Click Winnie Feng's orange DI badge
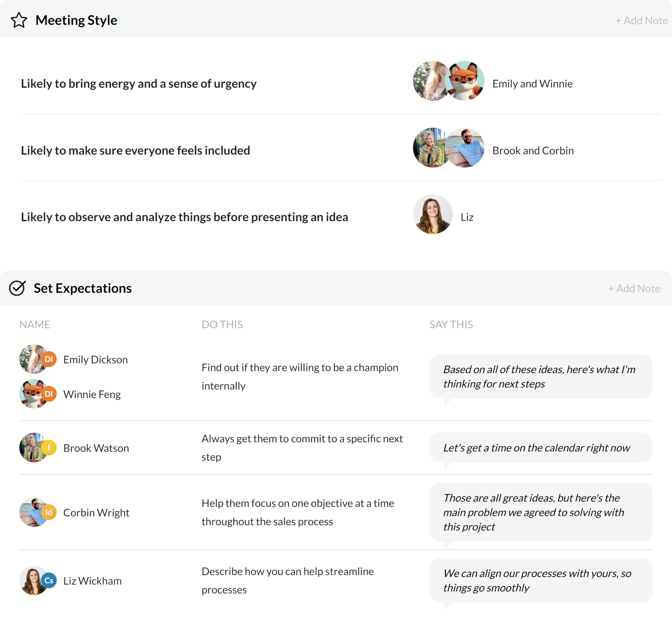The height and width of the screenshot is (622, 672). tap(49, 394)
